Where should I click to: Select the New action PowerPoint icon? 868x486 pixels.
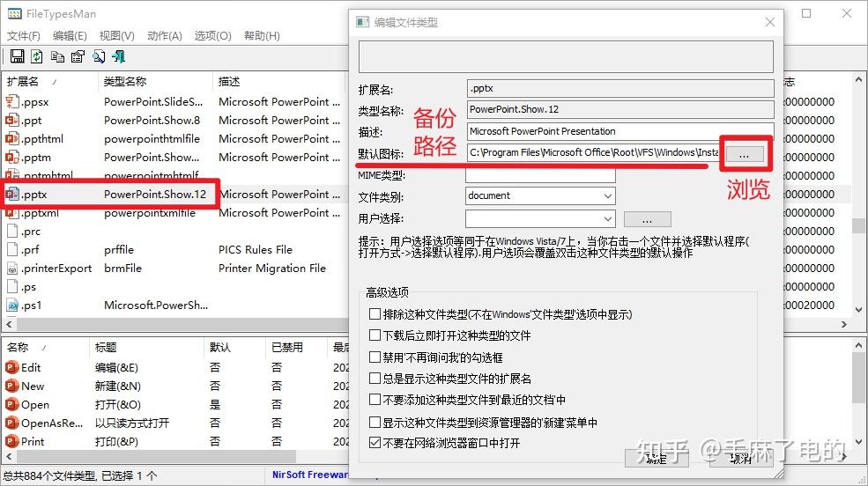click(x=11, y=386)
